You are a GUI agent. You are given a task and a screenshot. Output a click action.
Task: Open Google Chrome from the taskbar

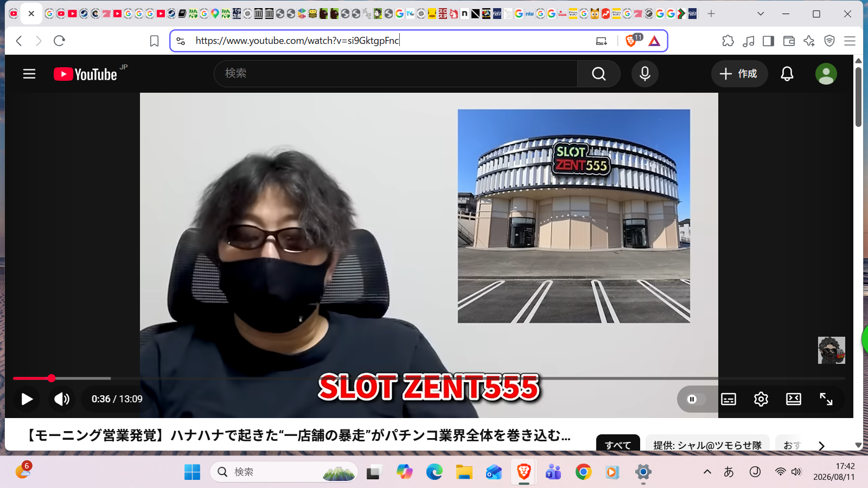[583, 472]
